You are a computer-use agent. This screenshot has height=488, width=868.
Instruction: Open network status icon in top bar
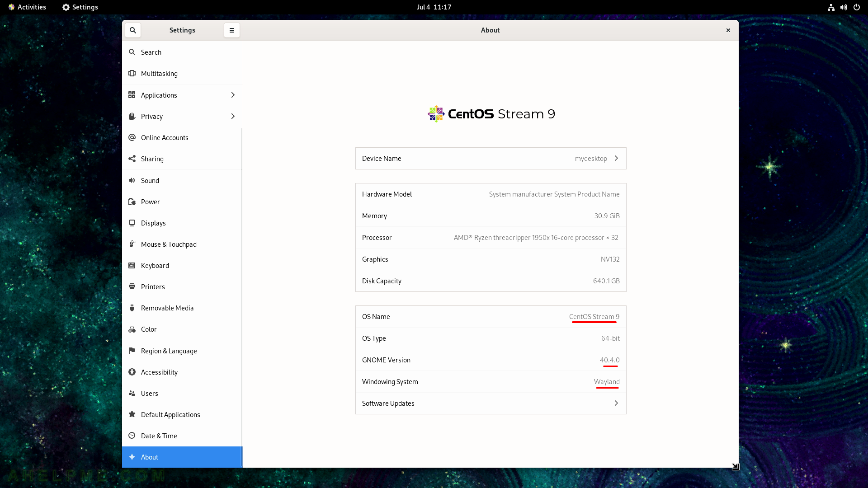(831, 7)
